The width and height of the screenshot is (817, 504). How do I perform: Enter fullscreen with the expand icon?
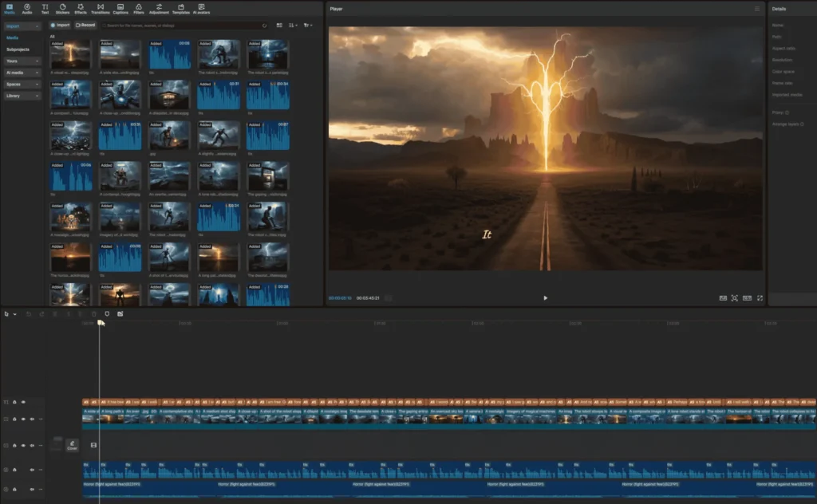point(760,298)
